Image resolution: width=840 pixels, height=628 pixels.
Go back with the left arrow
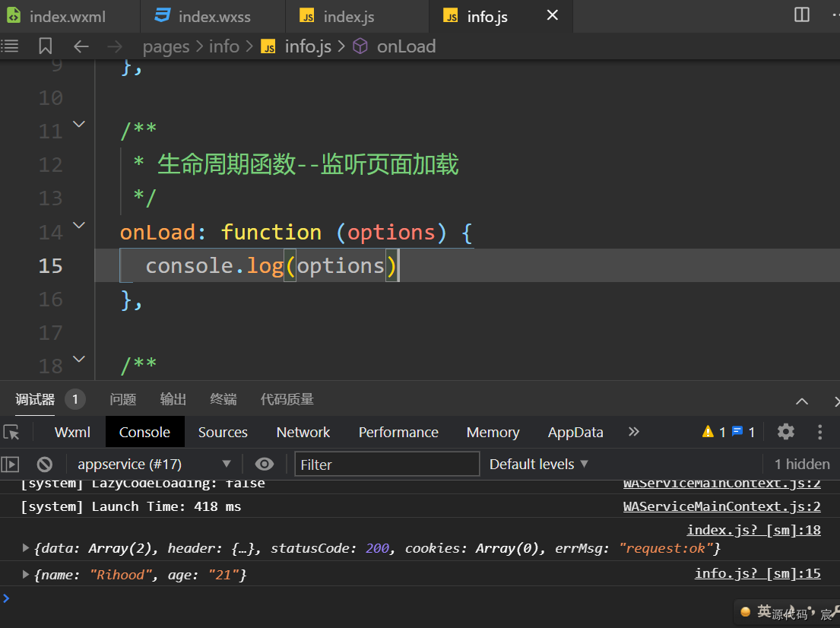coord(81,46)
